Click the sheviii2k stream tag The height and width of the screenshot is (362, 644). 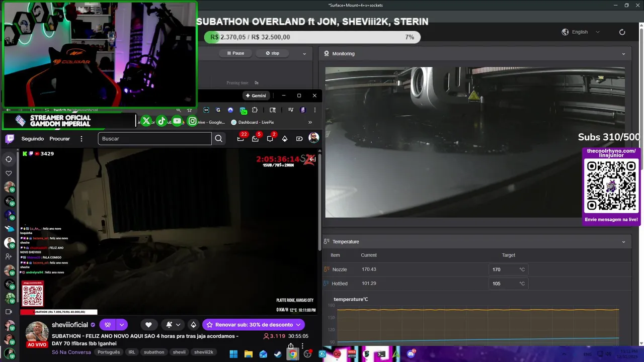[x=204, y=352]
